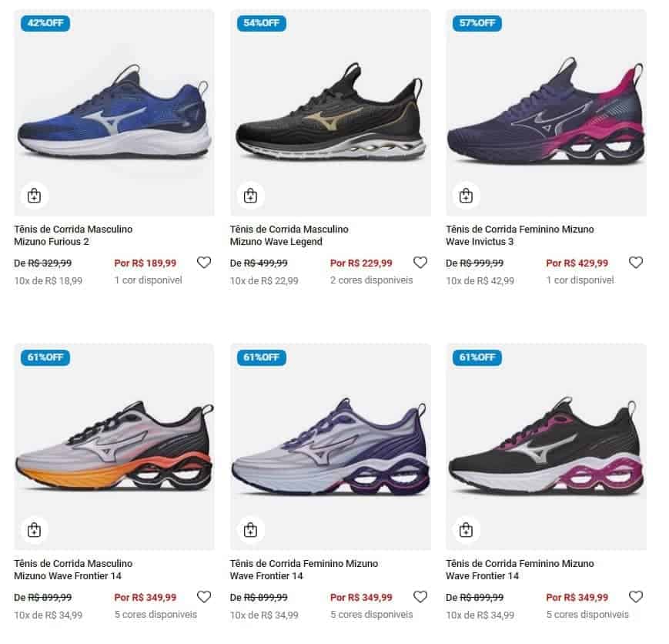The image size is (669, 644).
Task: View the black and gold Wave Legend image
Action: click(330, 116)
